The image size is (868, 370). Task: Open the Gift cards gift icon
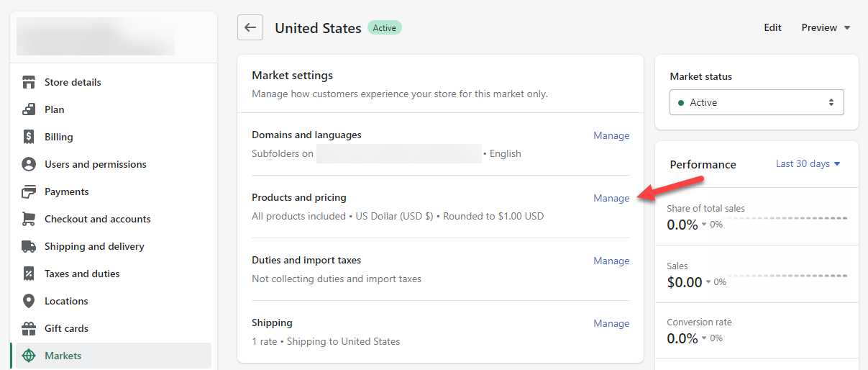(x=29, y=328)
